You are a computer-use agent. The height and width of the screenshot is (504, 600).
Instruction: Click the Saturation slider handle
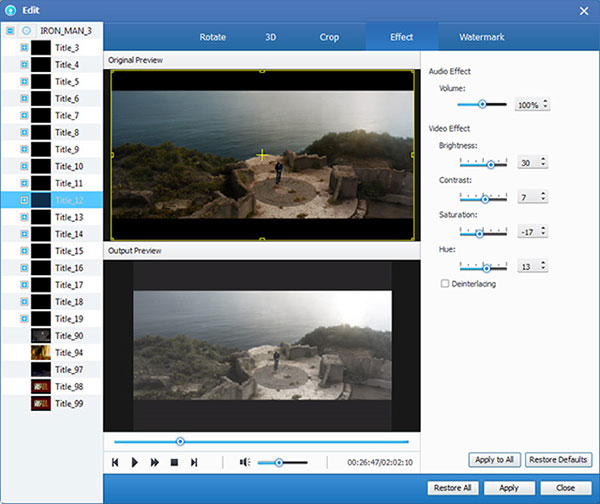479,233
